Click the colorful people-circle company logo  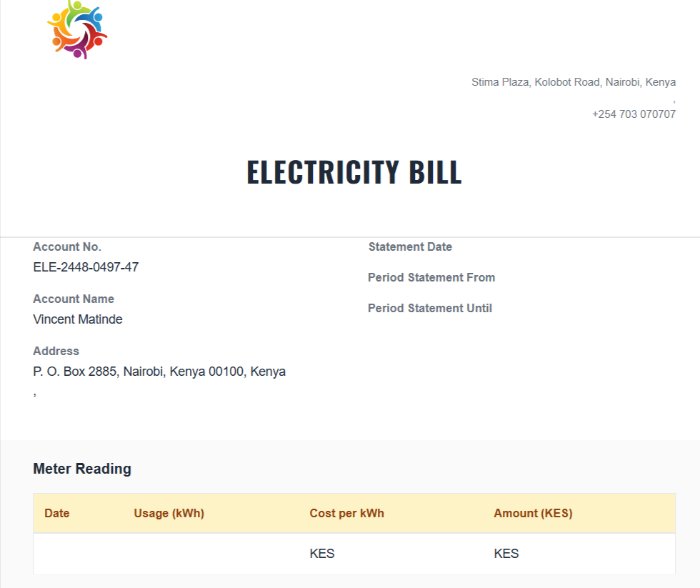point(76,30)
